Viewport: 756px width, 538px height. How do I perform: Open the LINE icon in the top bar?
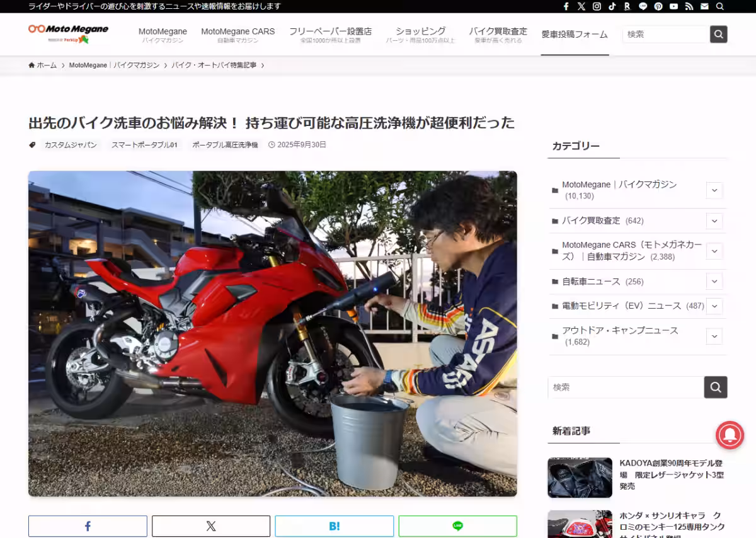pos(643,6)
